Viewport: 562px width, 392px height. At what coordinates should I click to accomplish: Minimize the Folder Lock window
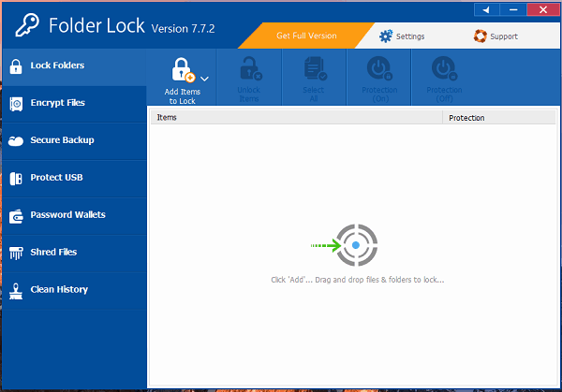pyautogui.click(x=513, y=9)
